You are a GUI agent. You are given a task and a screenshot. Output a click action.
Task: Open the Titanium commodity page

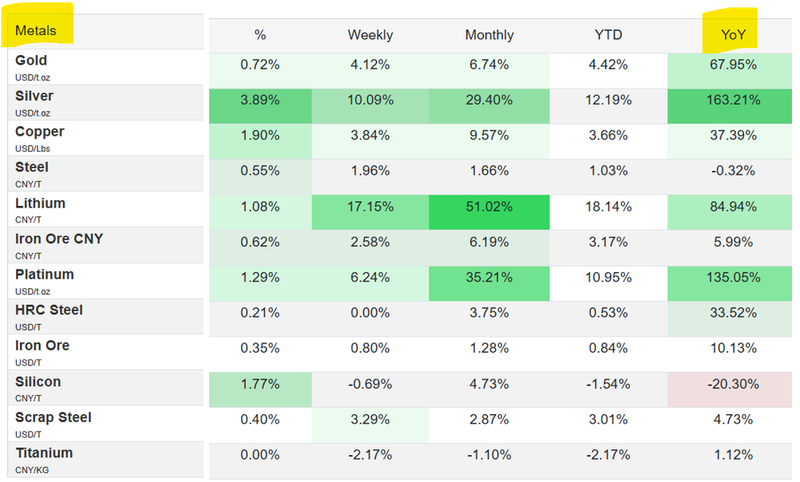click(44, 453)
